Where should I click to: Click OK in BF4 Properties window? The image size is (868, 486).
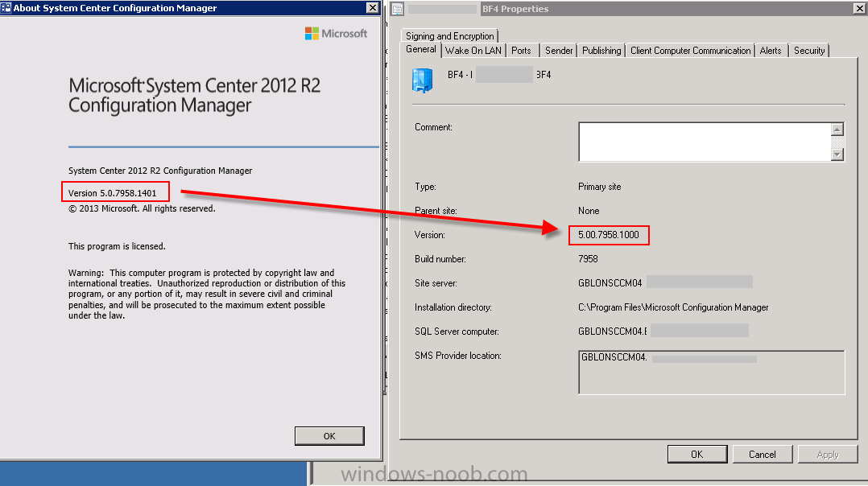[x=697, y=454]
